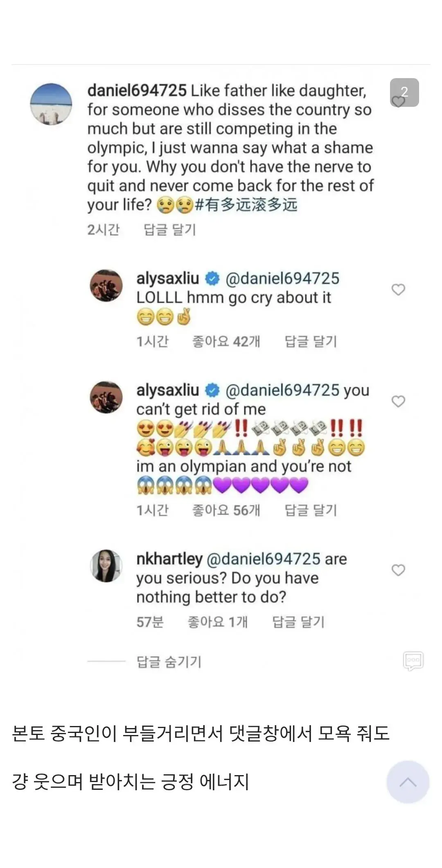Tap verified badge on alysaxliu's first reply

(212, 279)
